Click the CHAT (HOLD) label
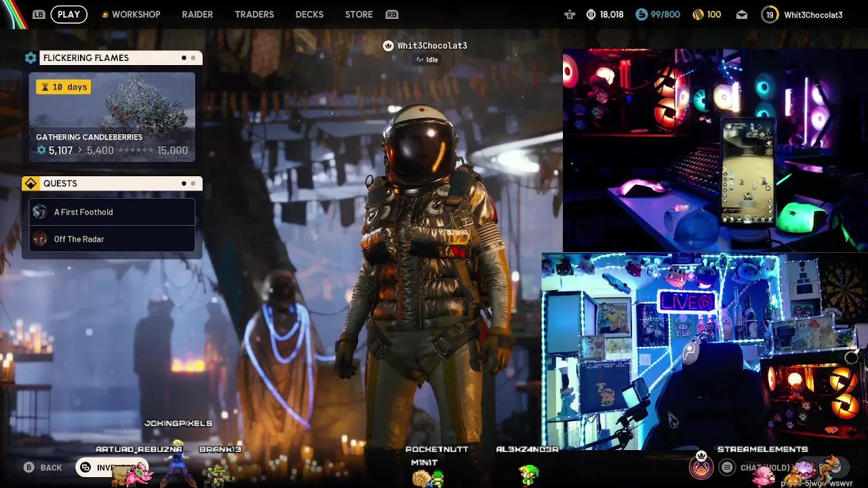868x488 pixels. pos(766,468)
